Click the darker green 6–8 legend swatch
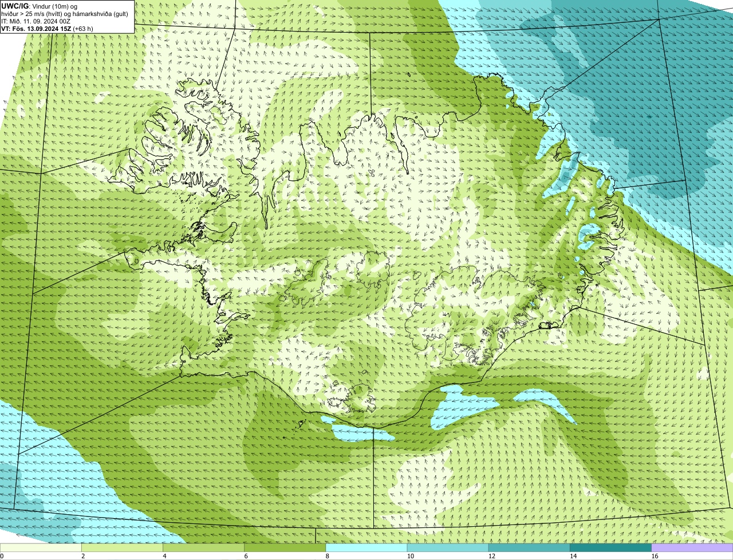This screenshot has height=560, width=733. 285,547
